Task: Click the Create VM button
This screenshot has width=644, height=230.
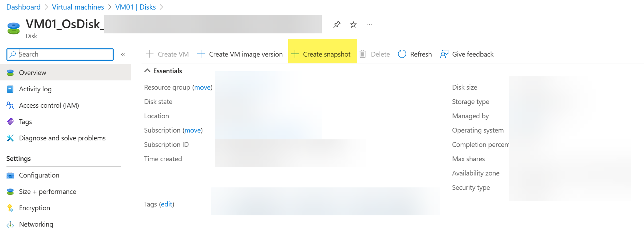Action: tap(167, 54)
